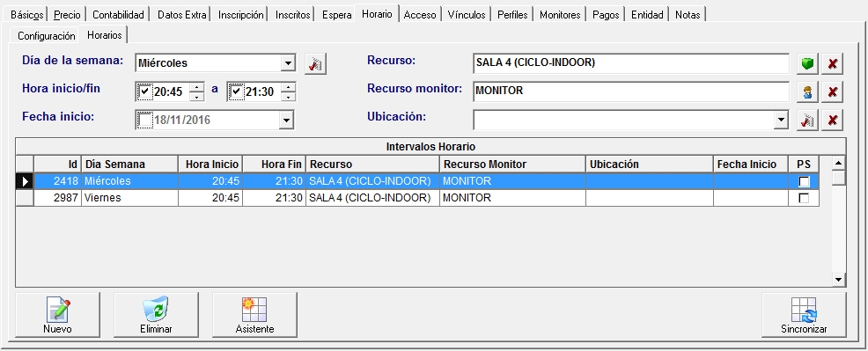Go to the Datos Extra tab

coord(181,15)
